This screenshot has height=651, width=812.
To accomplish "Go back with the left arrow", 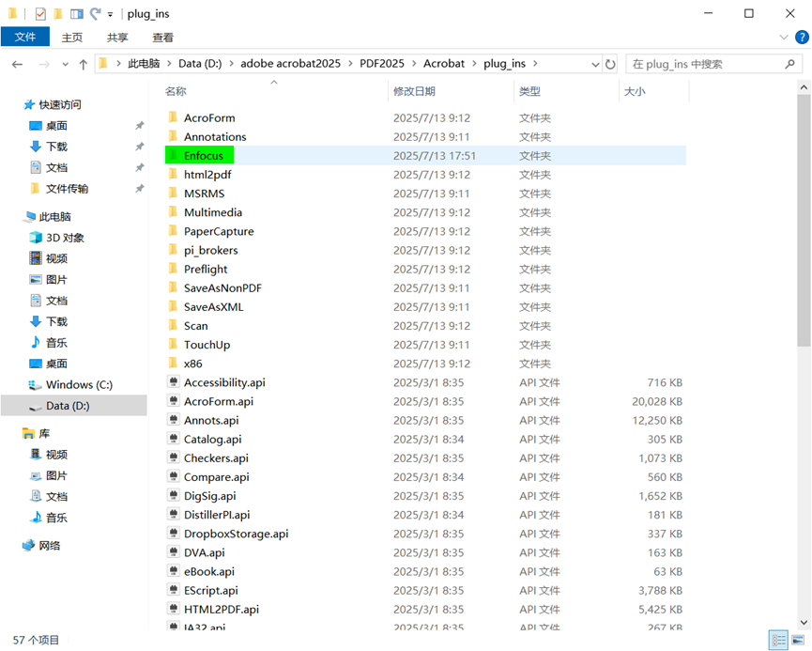I will click(17, 64).
